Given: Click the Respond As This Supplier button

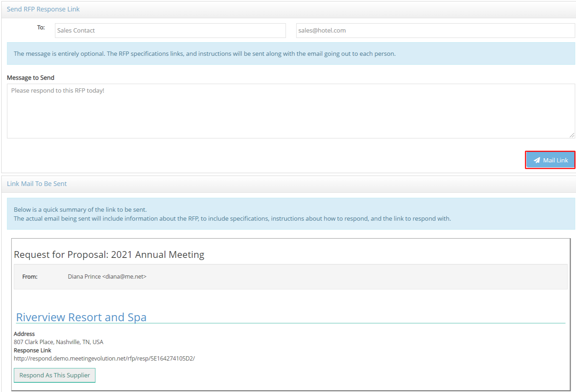Looking at the screenshot, I should click(x=54, y=375).
